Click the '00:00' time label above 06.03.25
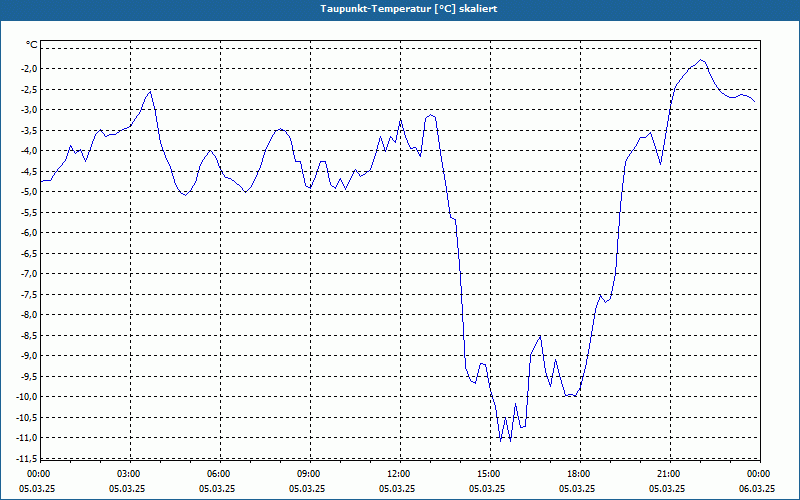Image resolution: width=800 pixels, height=500 pixels. [759, 474]
